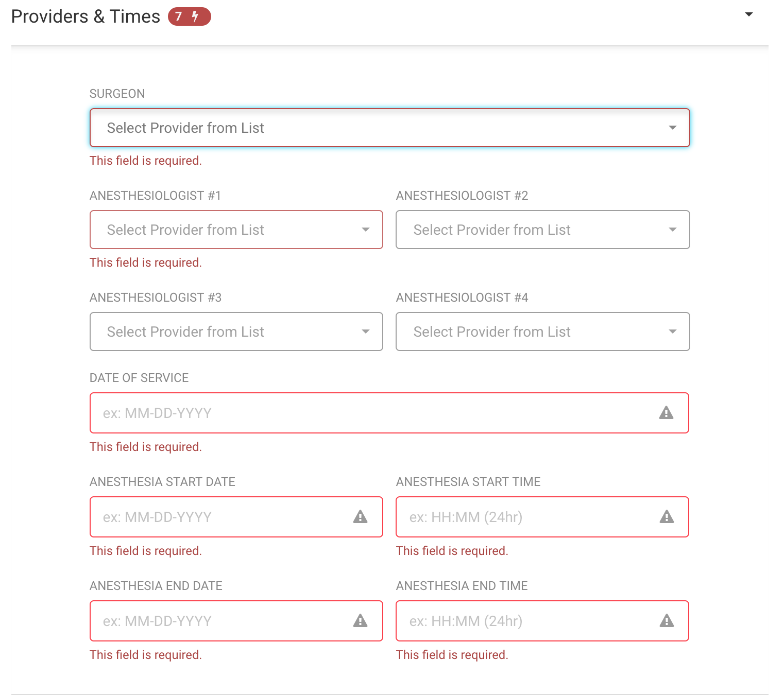Click the Providers & Times heading

tap(86, 16)
